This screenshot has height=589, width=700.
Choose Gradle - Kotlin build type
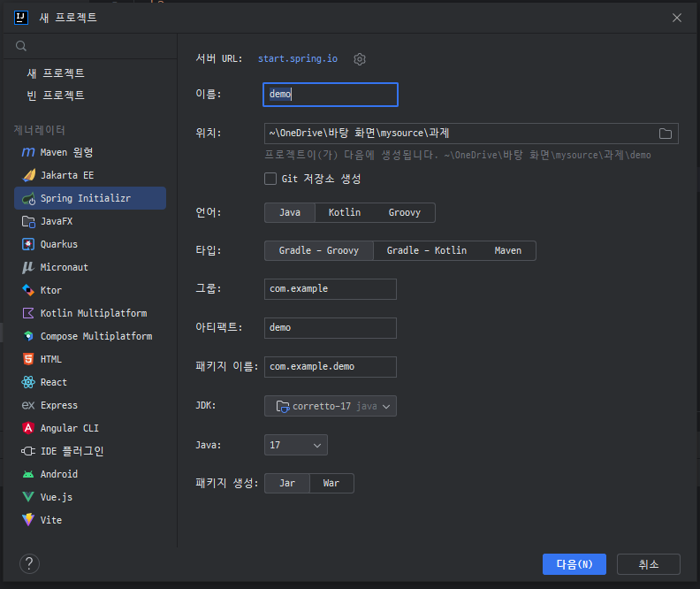click(426, 250)
